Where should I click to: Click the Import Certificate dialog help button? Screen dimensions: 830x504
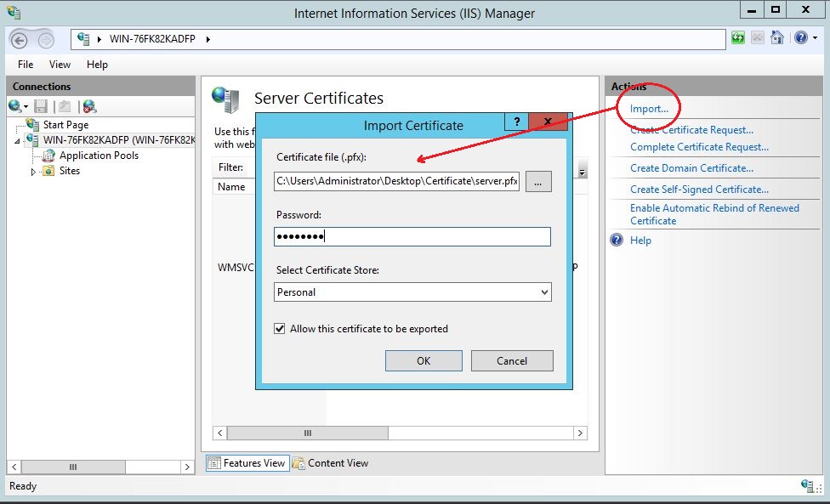coord(515,122)
